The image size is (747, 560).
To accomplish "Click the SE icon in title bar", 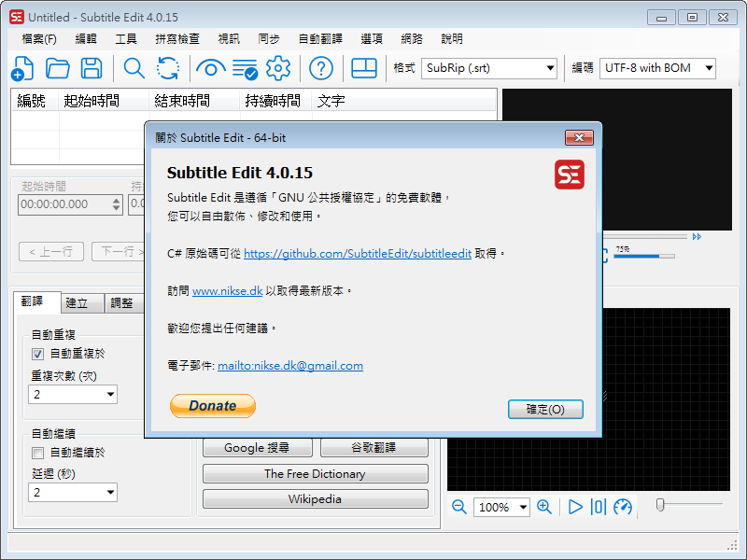I will coord(17,17).
